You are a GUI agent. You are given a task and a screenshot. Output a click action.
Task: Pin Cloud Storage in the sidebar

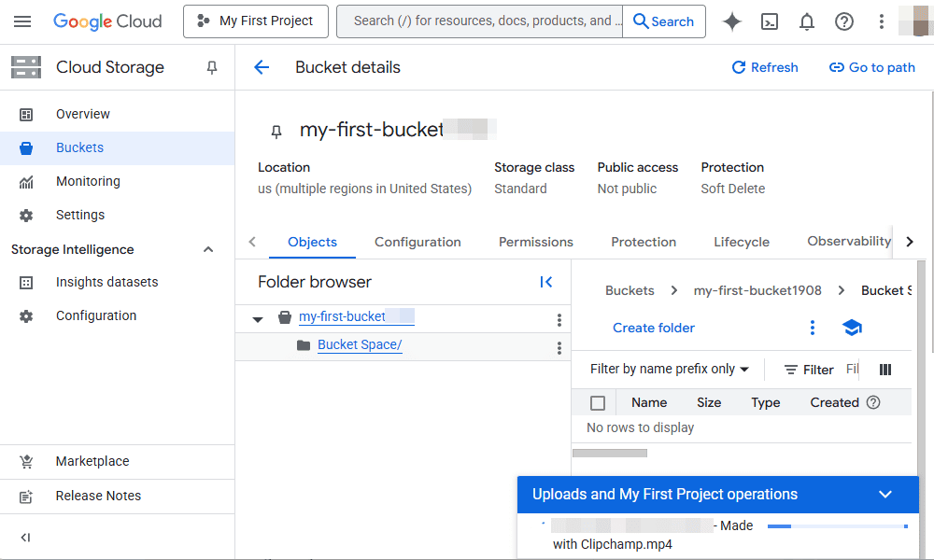pos(211,68)
